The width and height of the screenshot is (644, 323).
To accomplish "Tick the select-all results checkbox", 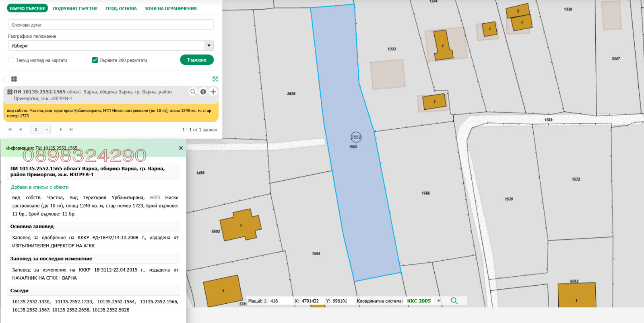I will (6, 79).
